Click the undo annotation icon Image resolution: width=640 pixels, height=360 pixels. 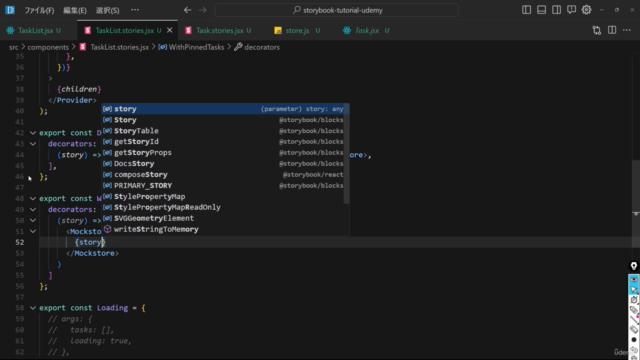tap(633, 349)
